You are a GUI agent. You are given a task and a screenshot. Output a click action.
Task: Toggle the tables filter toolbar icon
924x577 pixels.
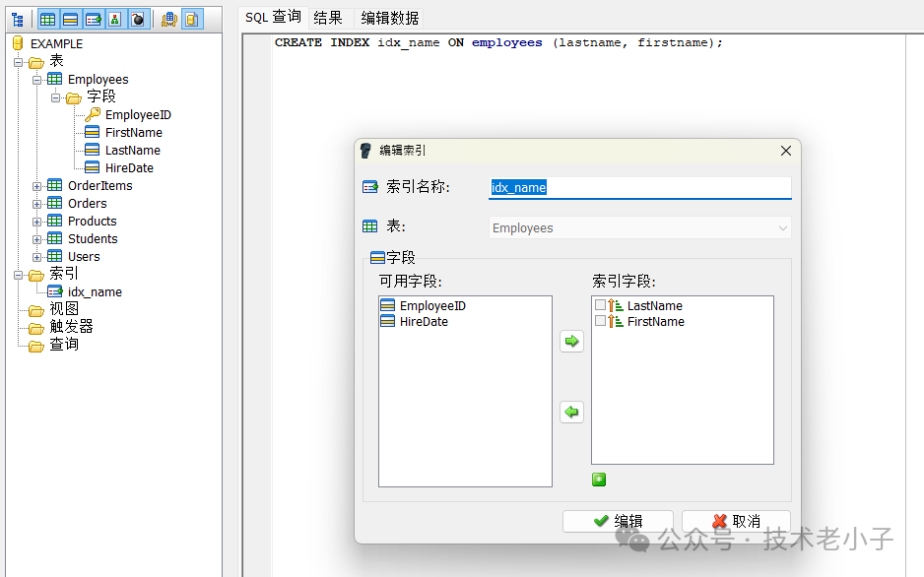[x=47, y=19]
